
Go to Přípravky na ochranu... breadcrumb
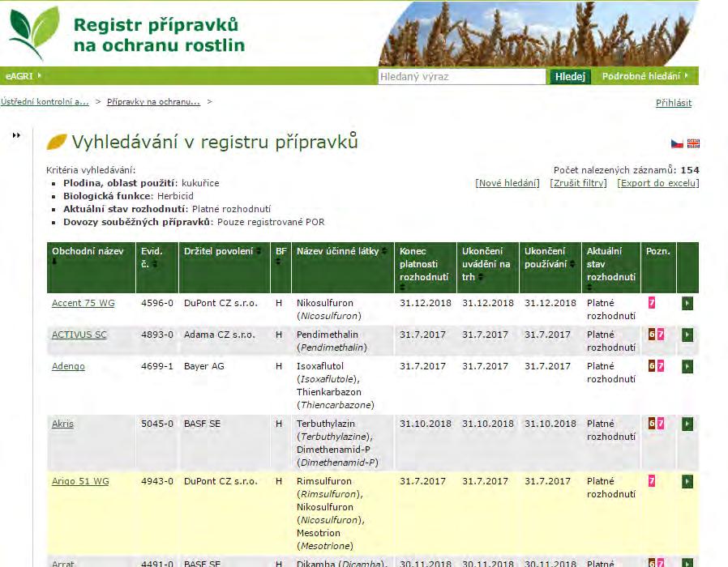point(153,101)
